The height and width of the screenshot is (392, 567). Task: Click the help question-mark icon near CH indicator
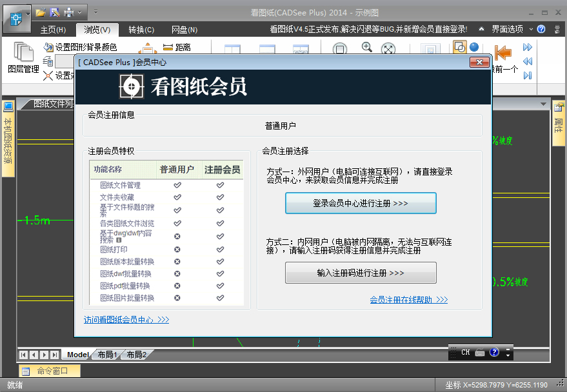pyautogui.click(x=495, y=352)
